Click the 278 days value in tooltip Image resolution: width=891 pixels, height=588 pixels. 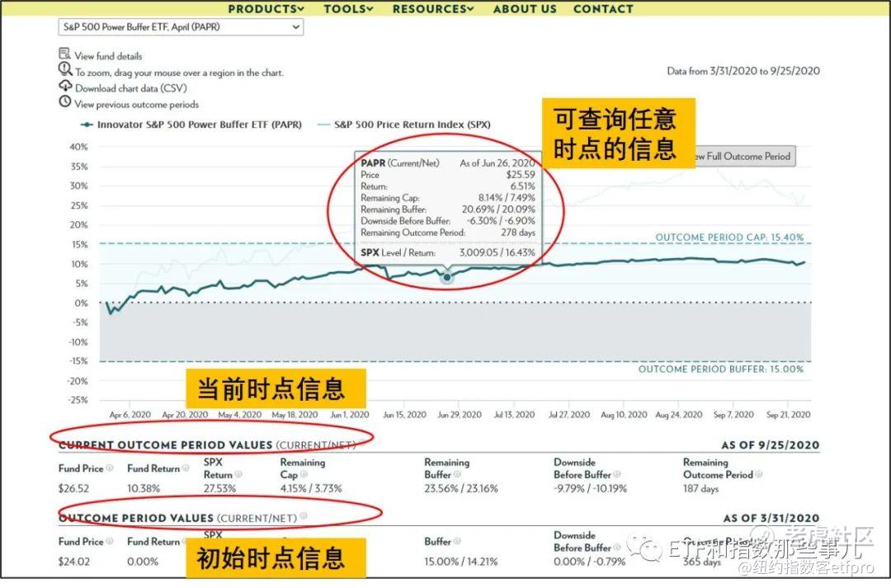(x=517, y=233)
